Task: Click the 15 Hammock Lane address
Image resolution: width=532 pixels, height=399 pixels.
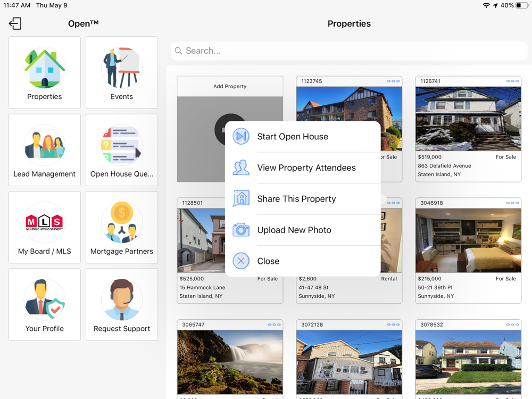Action: coord(202,288)
